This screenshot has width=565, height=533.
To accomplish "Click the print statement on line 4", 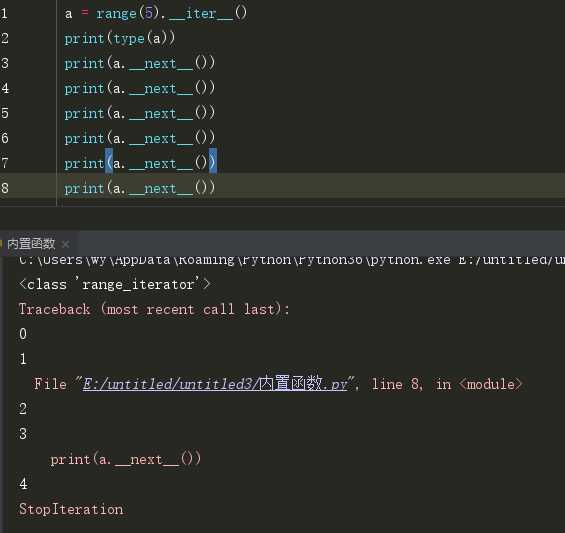I will coord(140,89).
